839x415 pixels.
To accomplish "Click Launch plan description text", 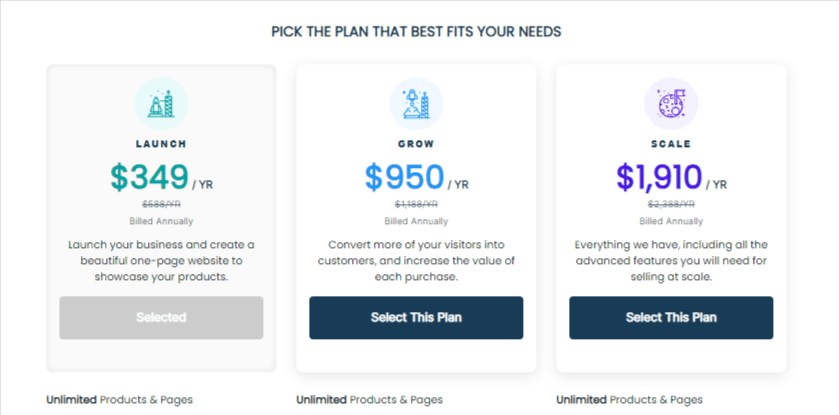I will point(161,261).
